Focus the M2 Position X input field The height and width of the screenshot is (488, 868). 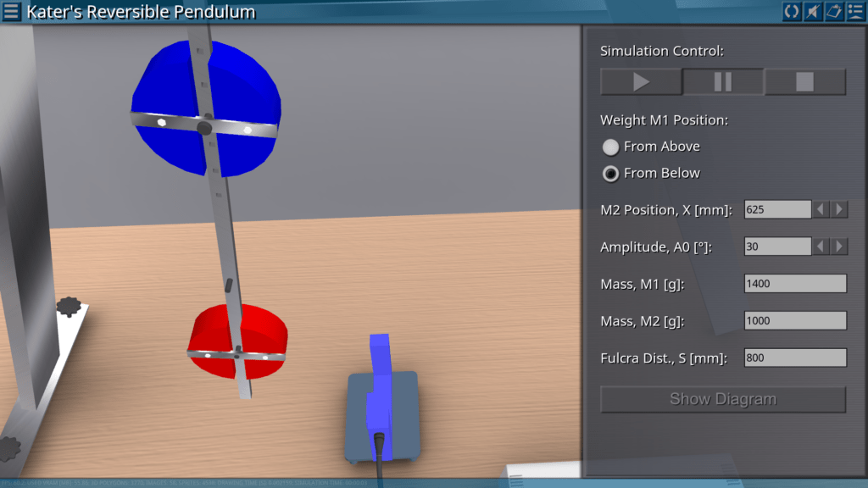tap(777, 209)
